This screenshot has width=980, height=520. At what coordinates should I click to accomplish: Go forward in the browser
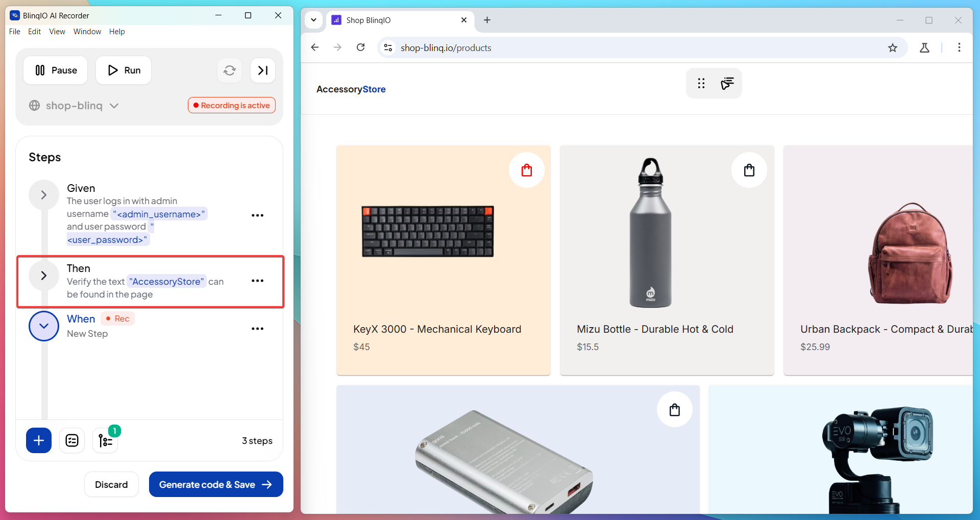[338, 47]
